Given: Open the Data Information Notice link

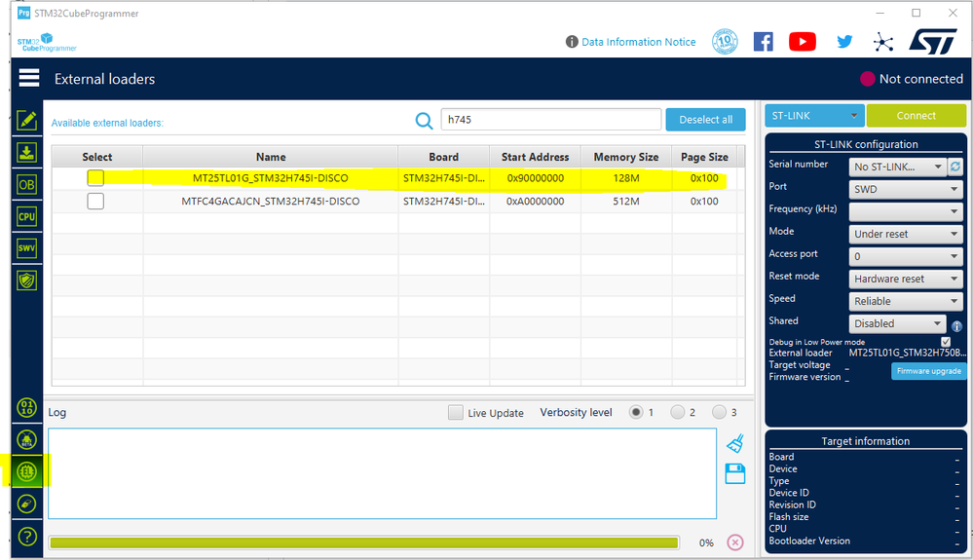Looking at the screenshot, I should pos(639,42).
